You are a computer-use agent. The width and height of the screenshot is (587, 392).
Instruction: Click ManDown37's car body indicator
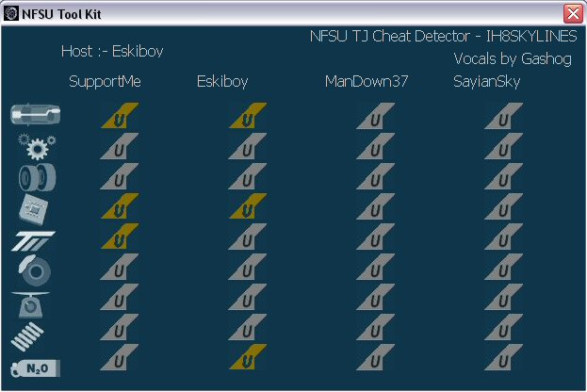point(376,116)
